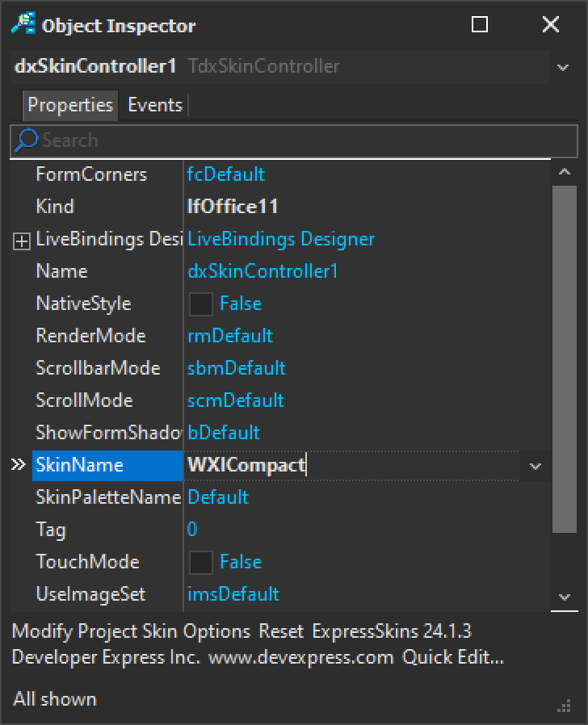Select the Properties tab
The image size is (588, 725).
(x=70, y=105)
